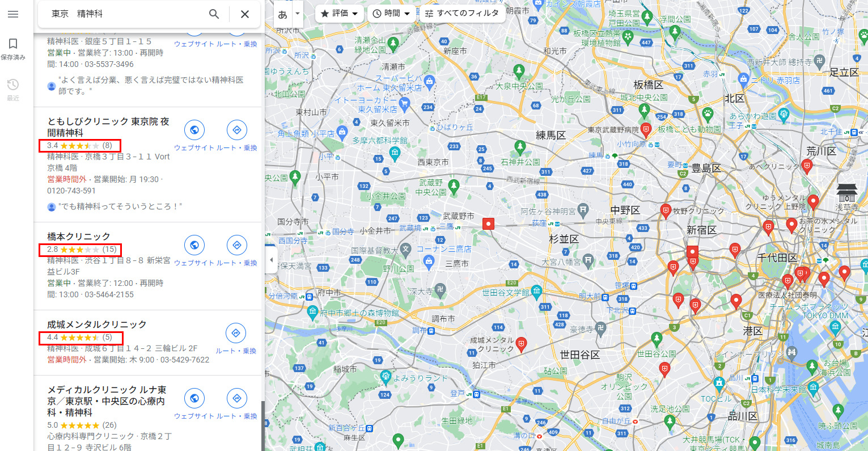
Task: Open the メディカルクリニック ルナ東京 listing title
Action: click(107, 401)
